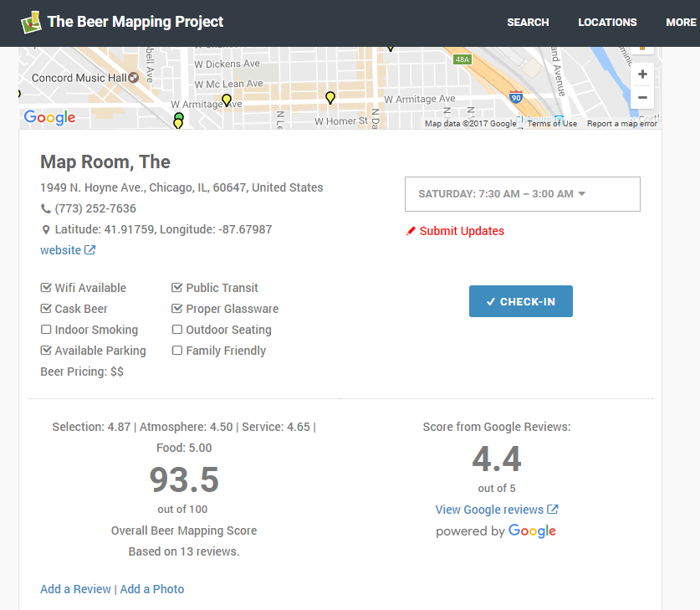Click the phone number (773) 252-7636
Image resolution: width=700 pixels, height=610 pixels.
(95, 208)
